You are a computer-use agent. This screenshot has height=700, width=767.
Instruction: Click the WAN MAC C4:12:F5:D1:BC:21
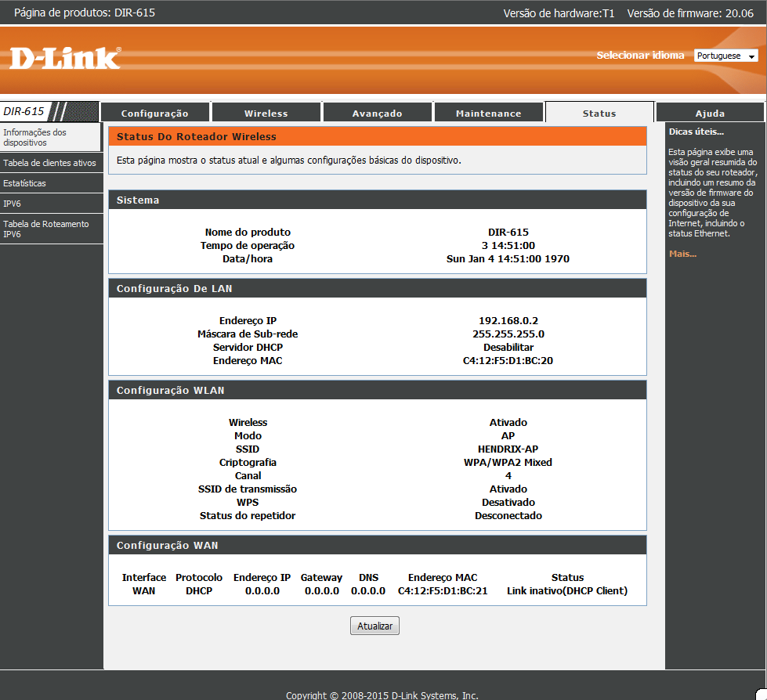coord(443,591)
